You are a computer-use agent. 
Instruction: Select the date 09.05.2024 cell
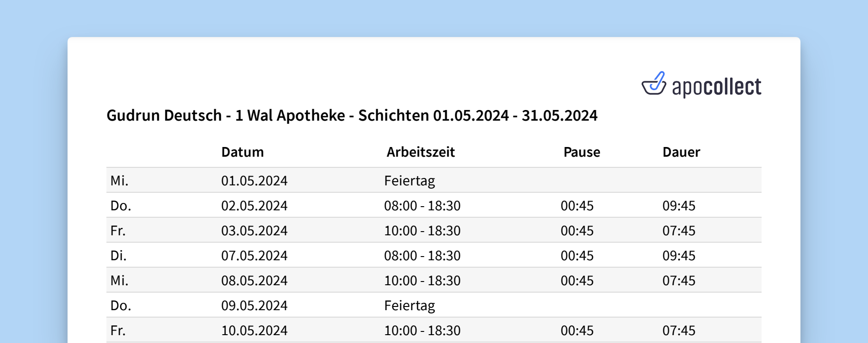(254, 306)
